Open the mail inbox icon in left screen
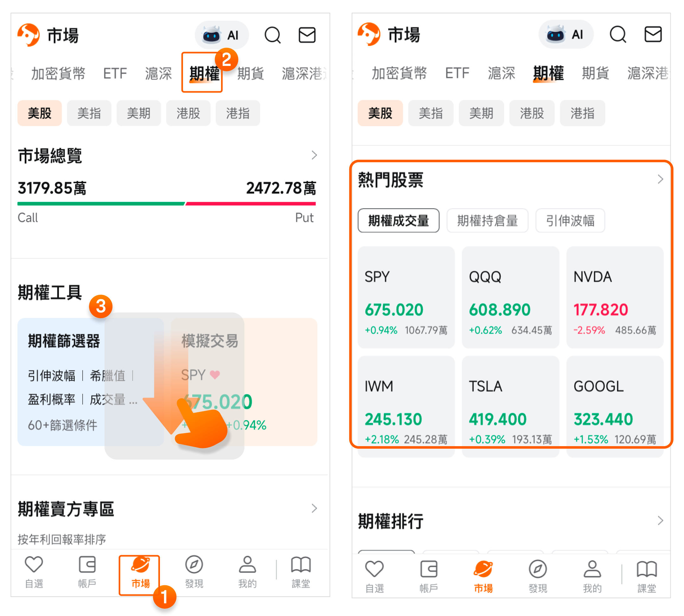This screenshot has width=684, height=616. tap(307, 35)
